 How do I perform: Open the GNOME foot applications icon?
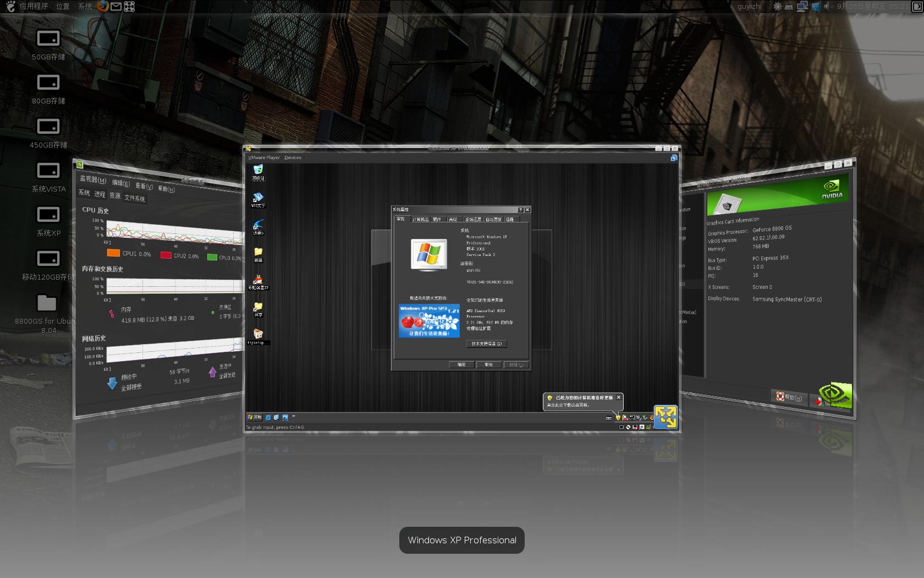[10, 6]
